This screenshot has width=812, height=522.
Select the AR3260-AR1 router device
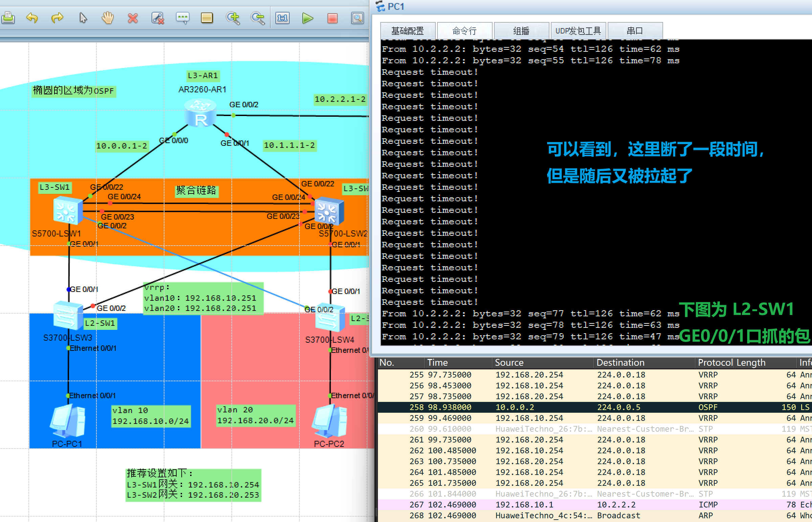click(x=201, y=114)
